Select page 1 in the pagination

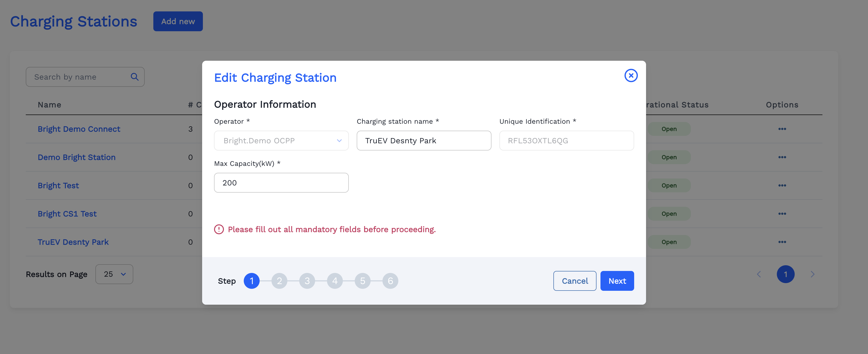(x=786, y=274)
